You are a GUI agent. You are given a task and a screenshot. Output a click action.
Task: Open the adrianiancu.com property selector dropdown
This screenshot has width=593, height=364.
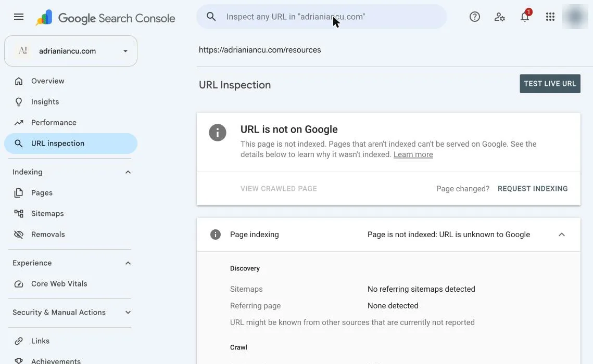[71, 51]
